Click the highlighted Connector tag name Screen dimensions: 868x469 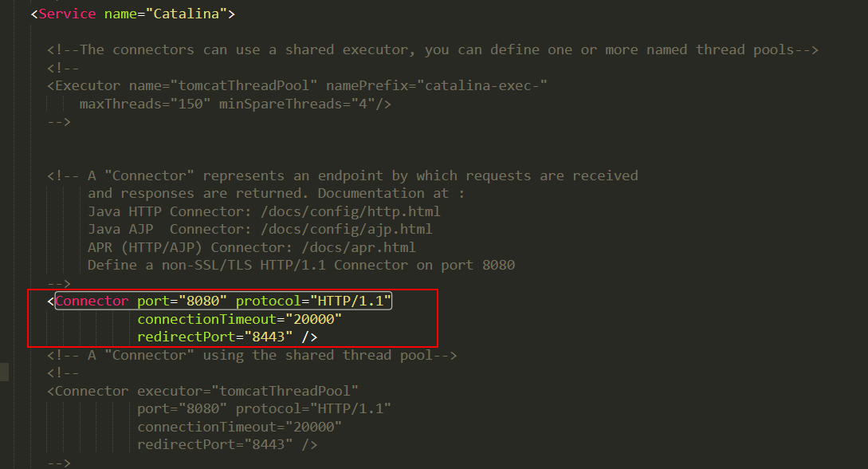(92, 301)
